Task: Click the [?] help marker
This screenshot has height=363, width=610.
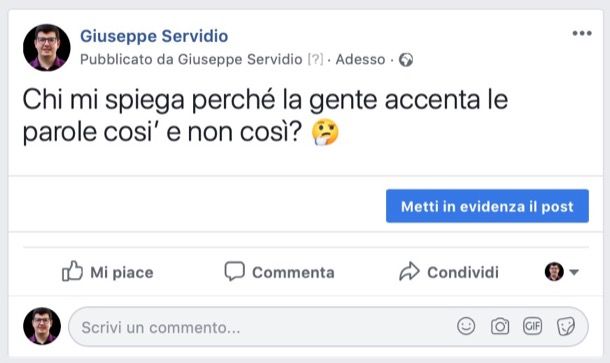Action: tap(315, 59)
